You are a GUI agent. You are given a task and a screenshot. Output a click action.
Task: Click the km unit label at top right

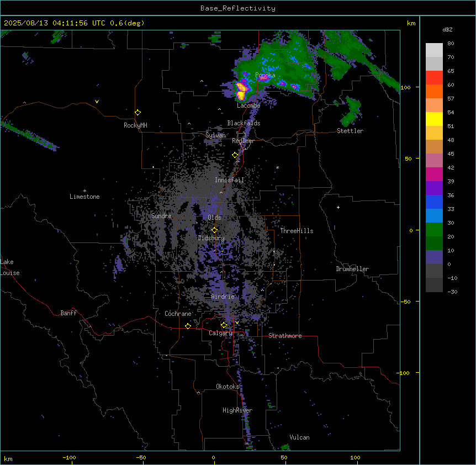[411, 23]
